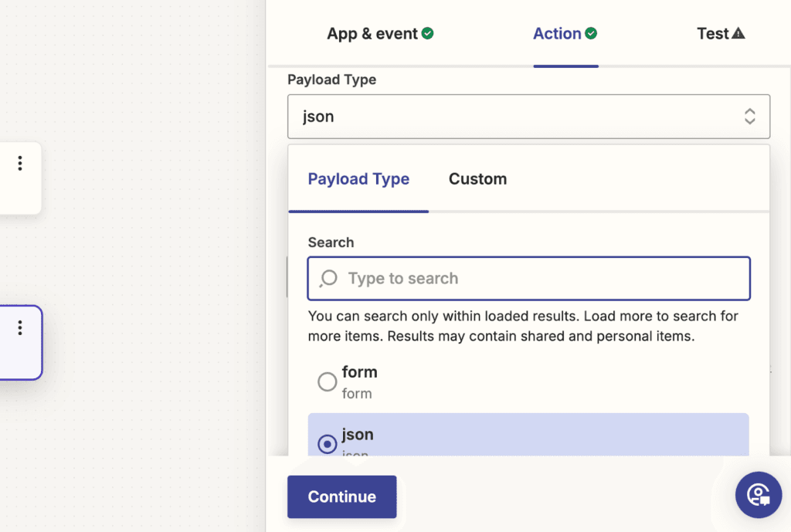Click the green checkmark beside Action
The height and width of the screenshot is (532, 791).
591,33
